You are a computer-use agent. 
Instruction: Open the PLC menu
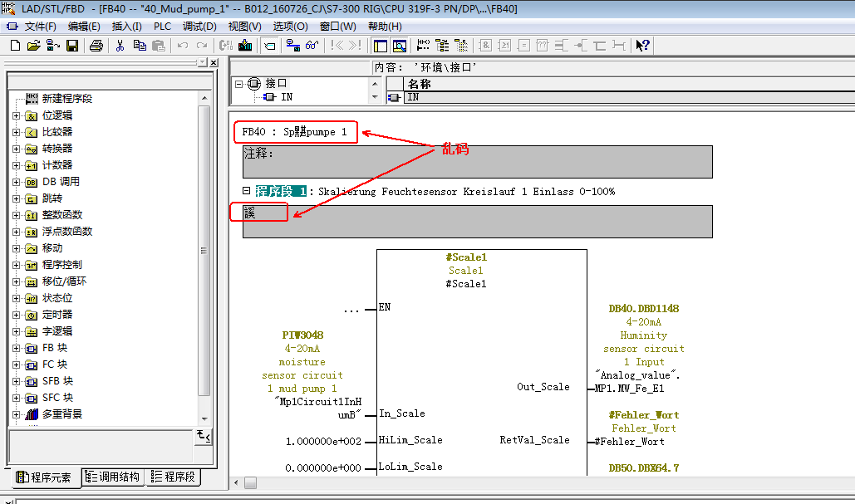coord(162,27)
